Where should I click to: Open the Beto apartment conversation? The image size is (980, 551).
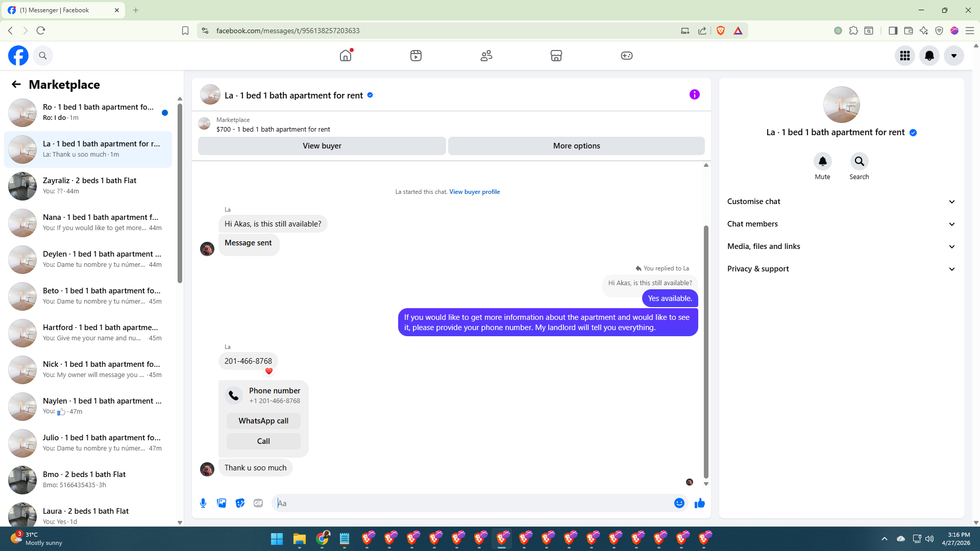(x=88, y=296)
